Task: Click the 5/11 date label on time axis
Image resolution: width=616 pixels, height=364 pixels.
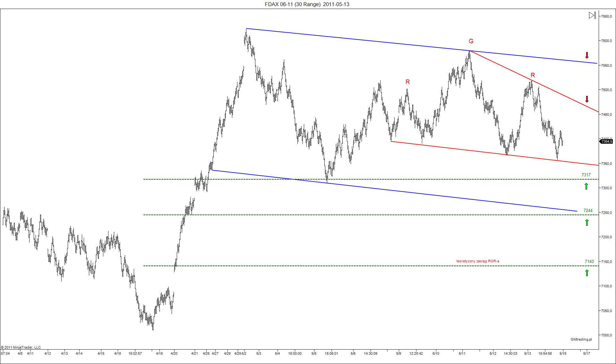Action: (462, 353)
